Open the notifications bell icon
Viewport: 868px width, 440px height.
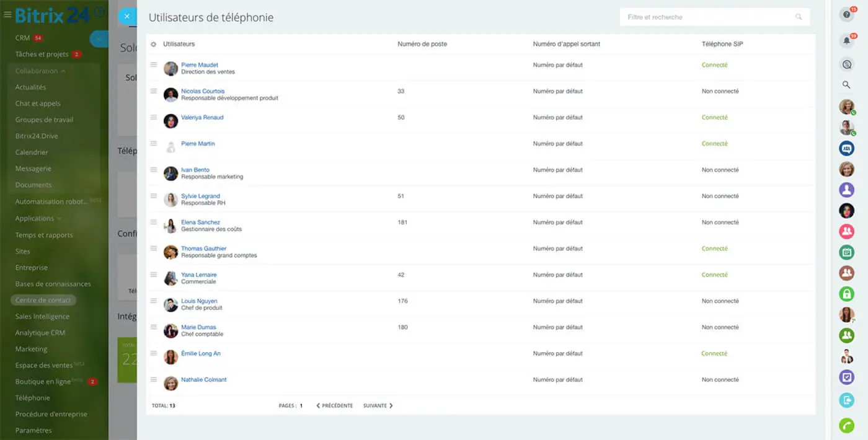pos(846,41)
